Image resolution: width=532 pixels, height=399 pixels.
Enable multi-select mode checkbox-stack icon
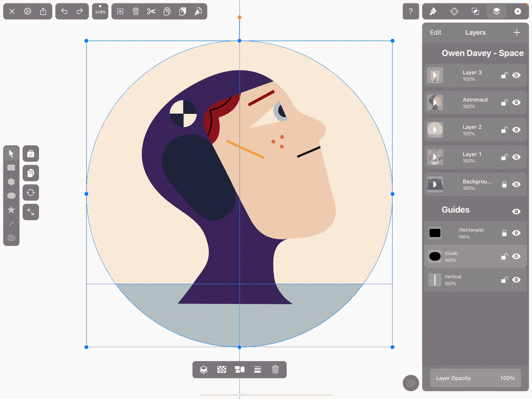point(31,154)
